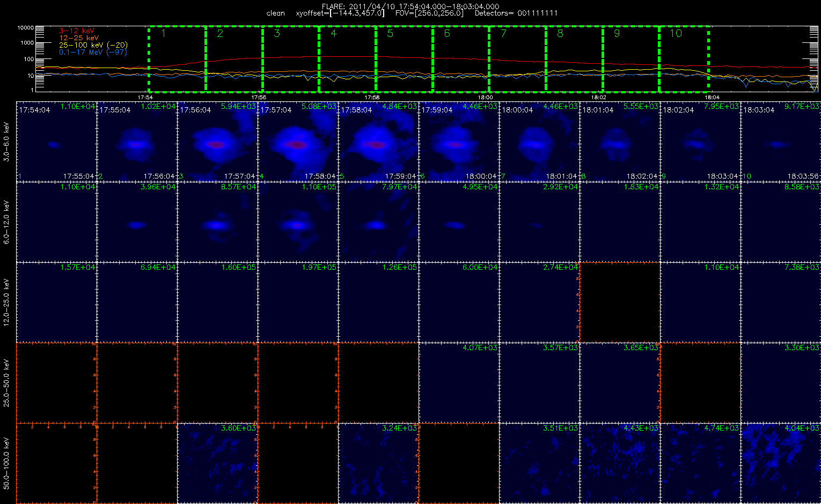Pick interval 8 in the light curve
This screenshot has height=504, width=821.
click(x=575, y=58)
